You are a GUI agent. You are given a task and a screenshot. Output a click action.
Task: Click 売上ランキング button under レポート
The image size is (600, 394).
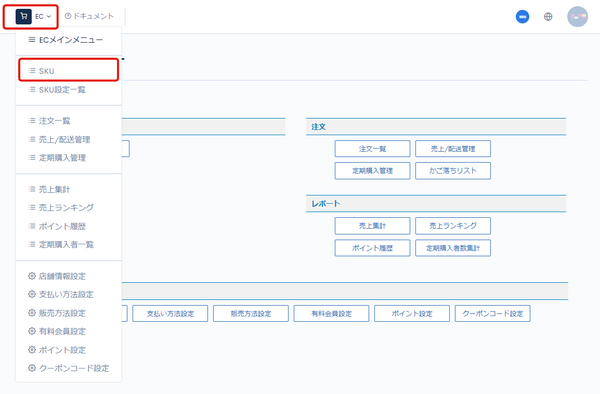(x=453, y=226)
